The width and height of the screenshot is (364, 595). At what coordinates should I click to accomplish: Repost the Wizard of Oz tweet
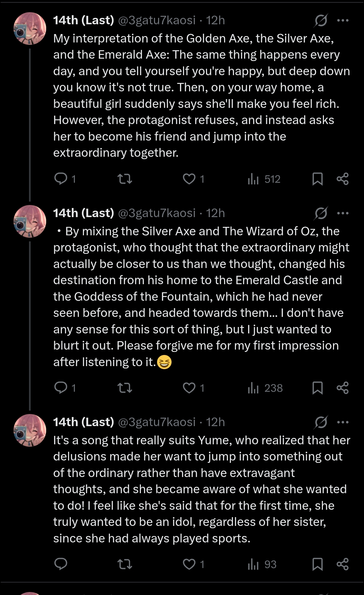click(x=125, y=388)
